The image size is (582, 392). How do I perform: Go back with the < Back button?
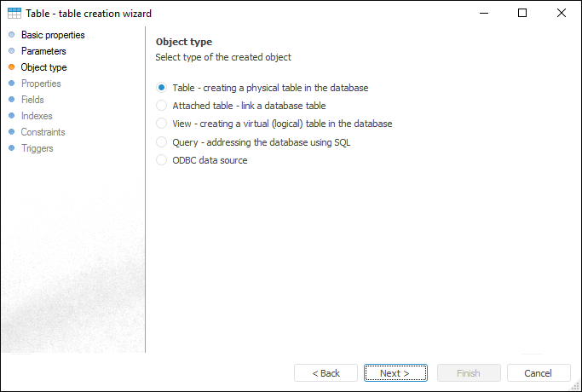(326, 373)
